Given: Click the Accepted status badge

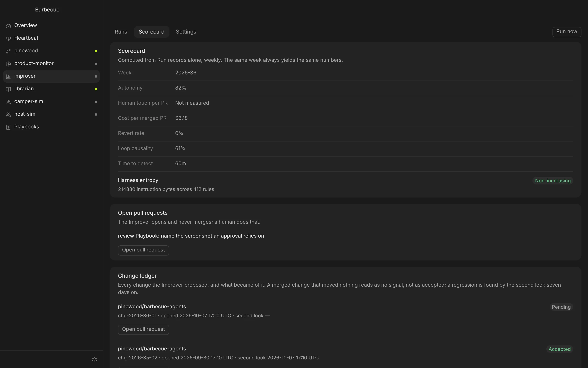Looking at the screenshot, I should (560, 349).
